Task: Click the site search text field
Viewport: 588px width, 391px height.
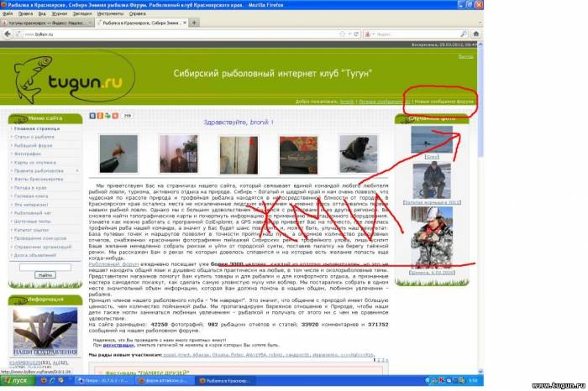Action: coord(45,267)
